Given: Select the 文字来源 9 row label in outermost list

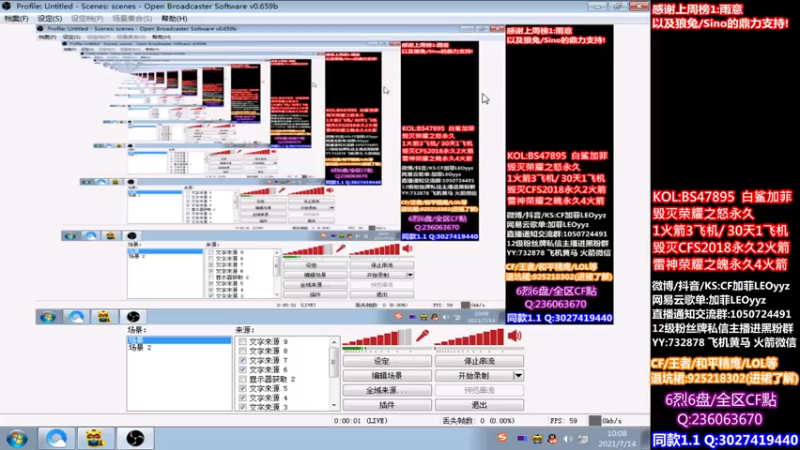Looking at the screenshot, I should [x=268, y=342].
